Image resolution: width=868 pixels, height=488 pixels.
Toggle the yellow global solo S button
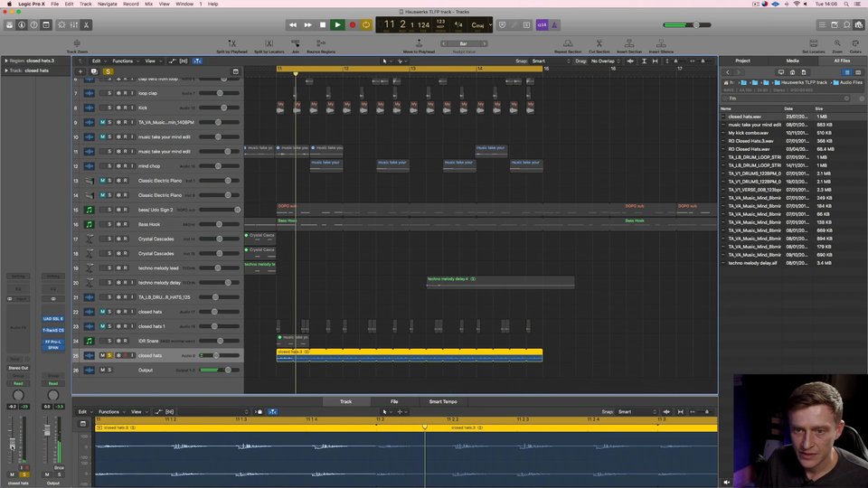pos(108,71)
